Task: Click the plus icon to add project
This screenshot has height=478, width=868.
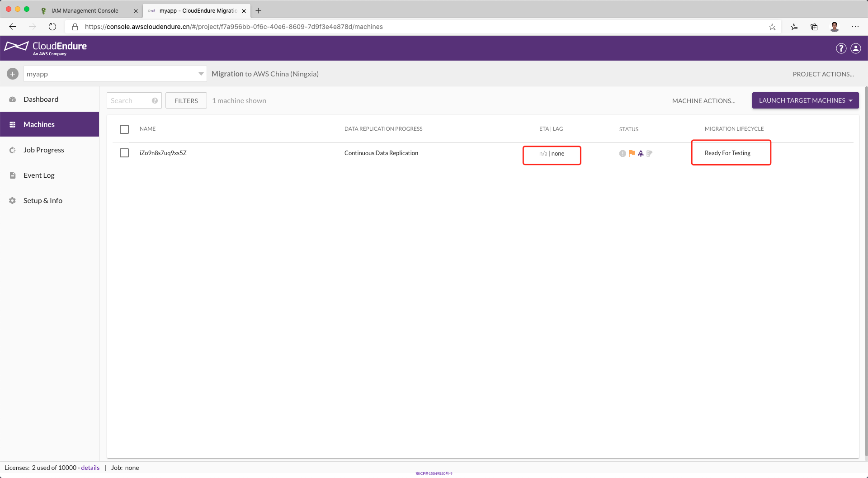Action: pos(13,74)
